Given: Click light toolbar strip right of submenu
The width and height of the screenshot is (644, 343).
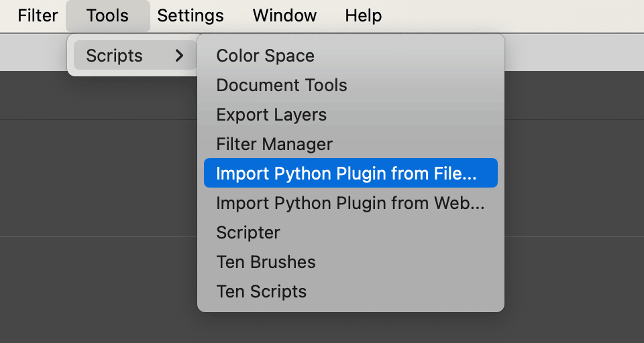Looking at the screenshot, I should coord(570,52).
